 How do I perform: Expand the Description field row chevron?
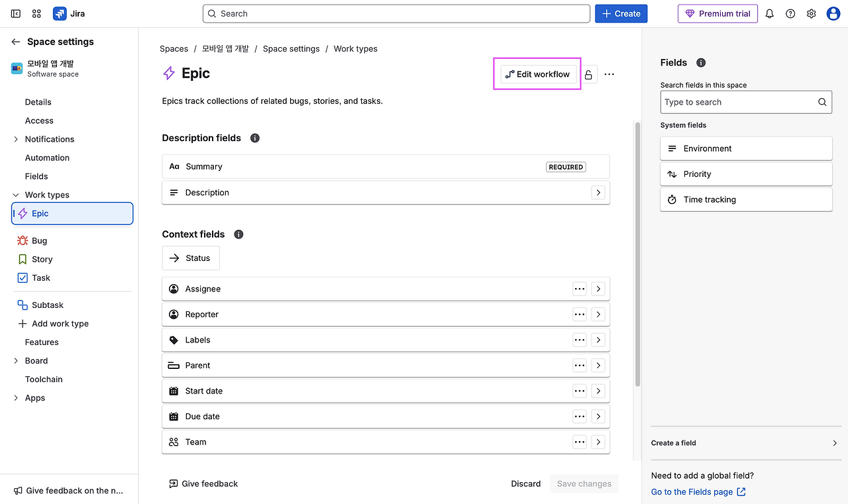tap(598, 193)
